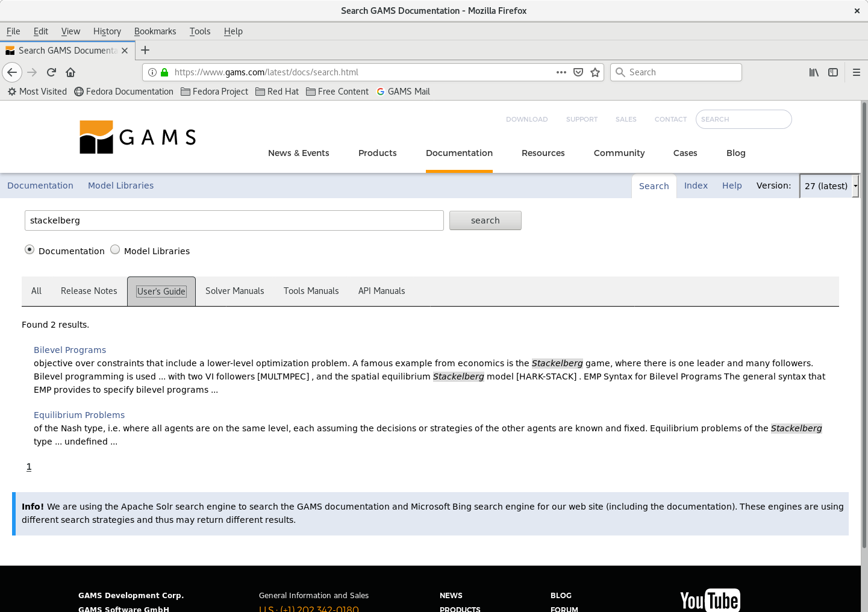Click the green secure connection padlock
This screenshot has width=868, height=612.
click(x=164, y=72)
